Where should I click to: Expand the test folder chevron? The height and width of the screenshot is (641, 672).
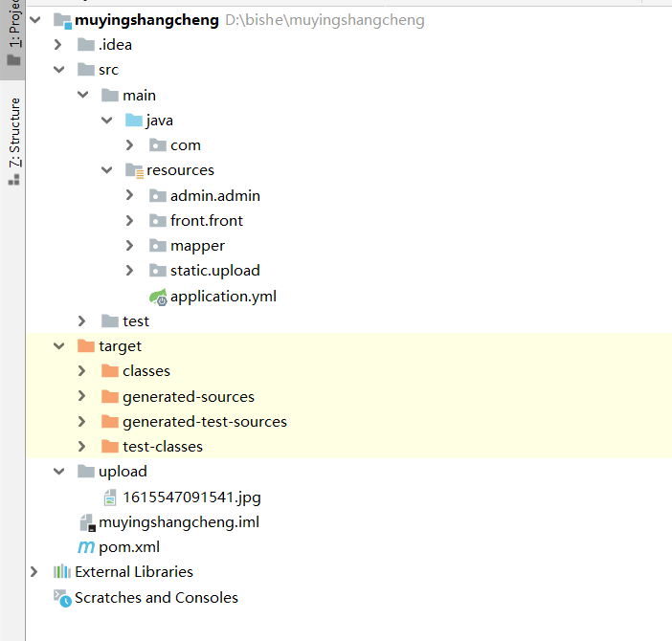[x=82, y=320]
